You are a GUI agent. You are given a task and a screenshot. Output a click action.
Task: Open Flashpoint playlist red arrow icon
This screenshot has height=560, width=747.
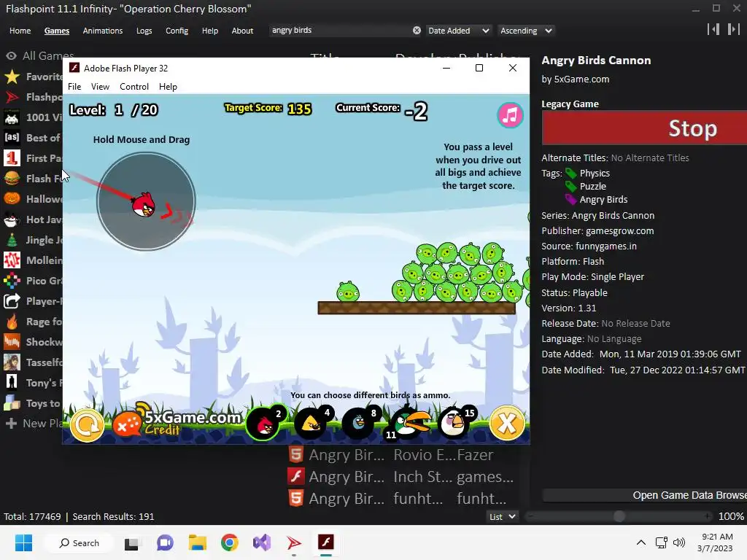(12, 97)
